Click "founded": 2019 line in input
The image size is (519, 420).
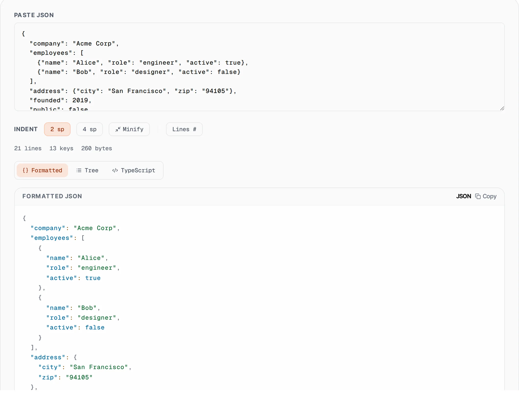pyautogui.click(x=60, y=100)
